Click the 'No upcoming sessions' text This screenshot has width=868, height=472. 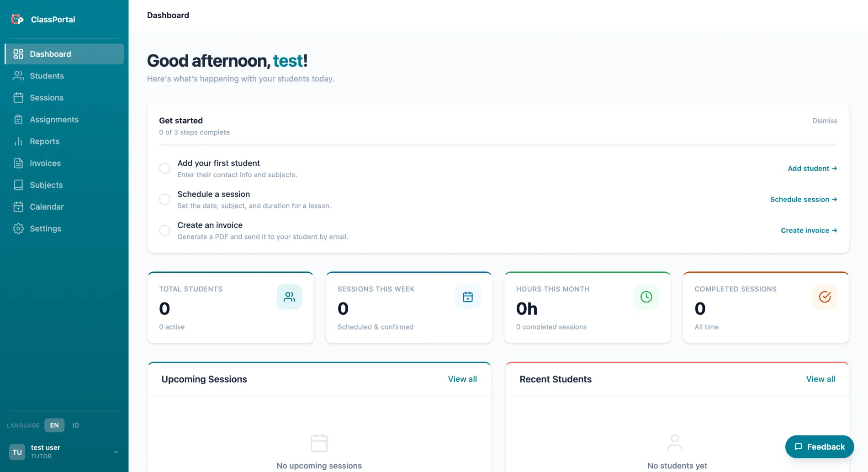click(319, 466)
